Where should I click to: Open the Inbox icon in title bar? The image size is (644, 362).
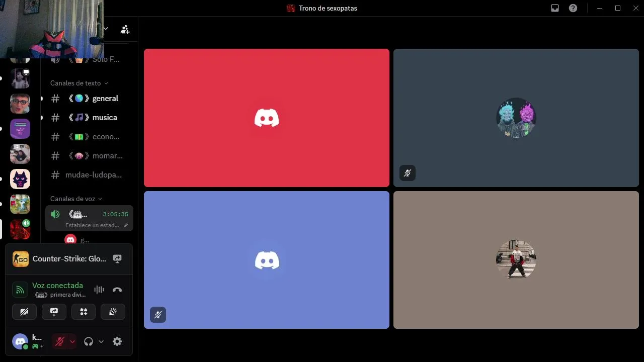(x=555, y=8)
